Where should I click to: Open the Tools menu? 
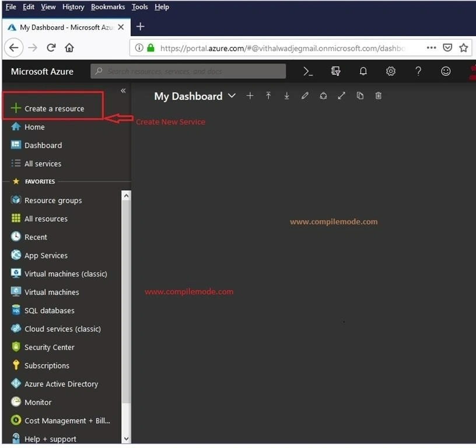(x=139, y=6)
